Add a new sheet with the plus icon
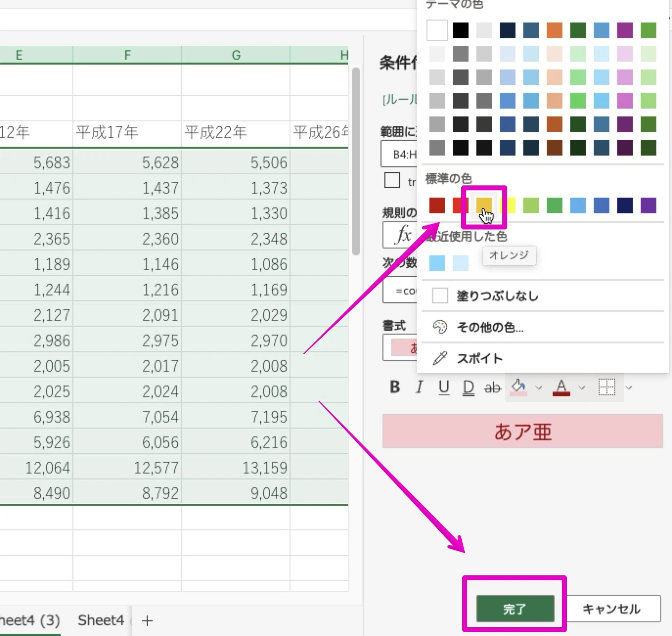This screenshot has height=636, width=672. (x=147, y=621)
